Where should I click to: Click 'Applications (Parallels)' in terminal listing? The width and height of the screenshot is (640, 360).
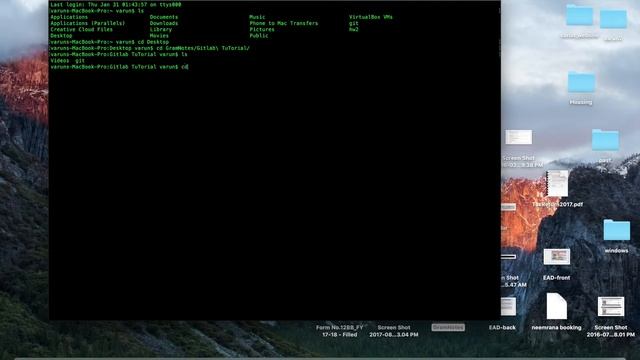(x=88, y=23)
